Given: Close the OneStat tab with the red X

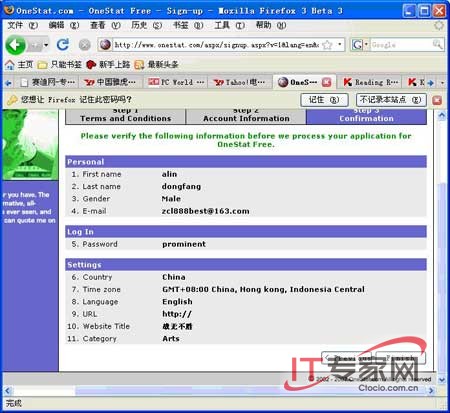Looking at the screenshot, I should click(x=326, y=82).
